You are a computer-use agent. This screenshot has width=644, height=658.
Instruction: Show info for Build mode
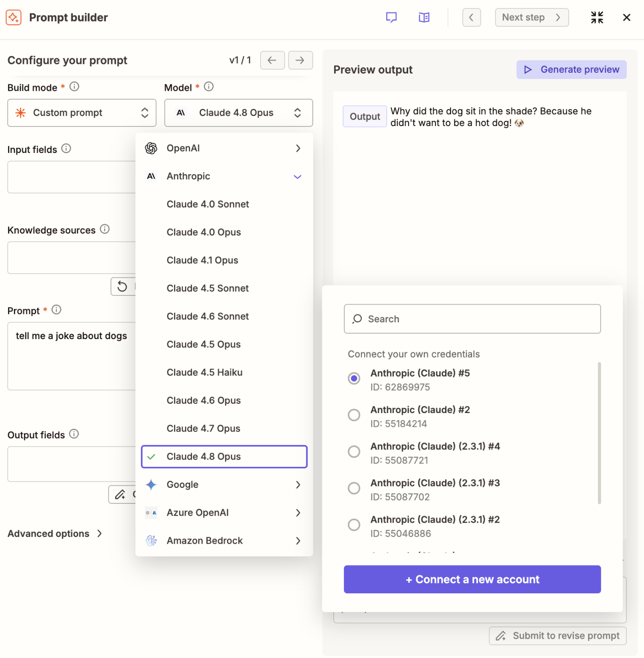coord(74,87)
